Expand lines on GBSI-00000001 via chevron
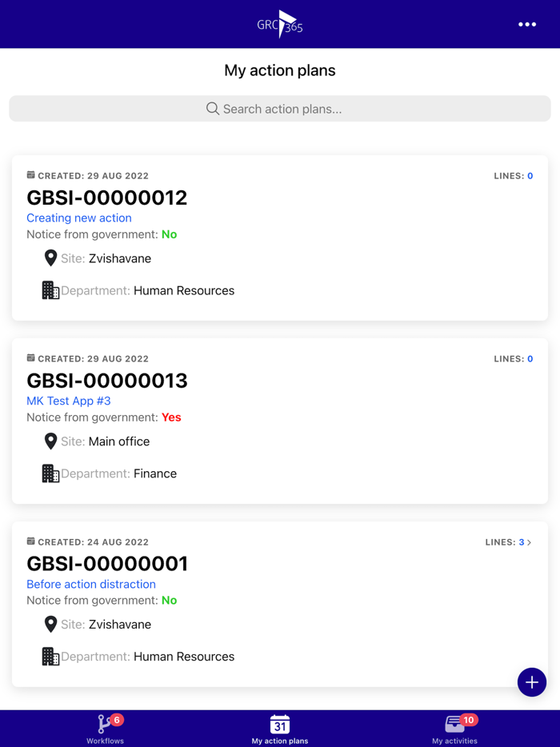The height and width of the screenshot is (747, 560). pos(530,541)
